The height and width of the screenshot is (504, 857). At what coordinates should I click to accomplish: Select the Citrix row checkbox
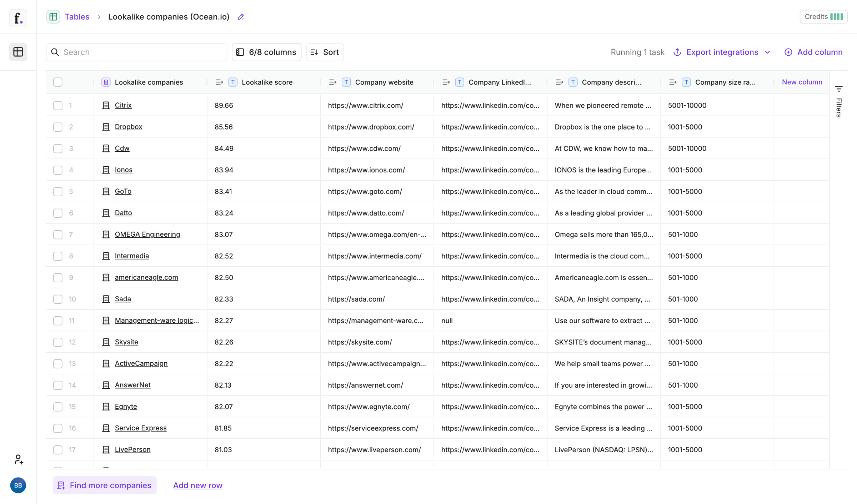pyautogui.click(x=58, y=105)
